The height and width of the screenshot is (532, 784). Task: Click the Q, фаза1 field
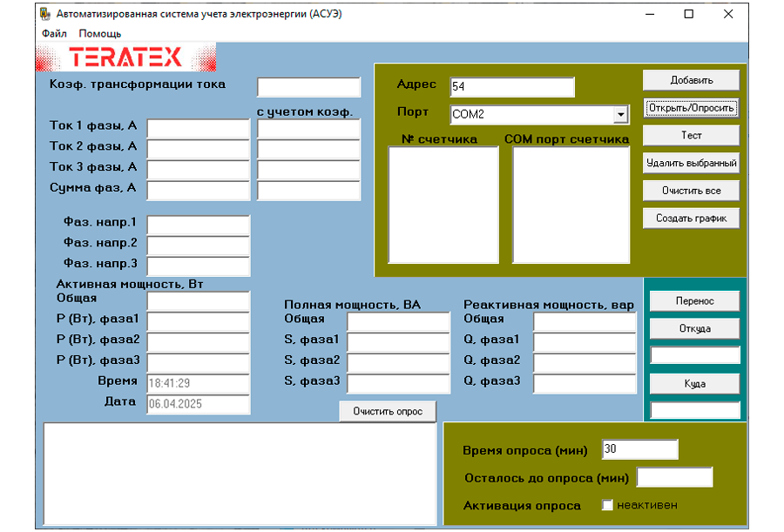click(585, 342)
